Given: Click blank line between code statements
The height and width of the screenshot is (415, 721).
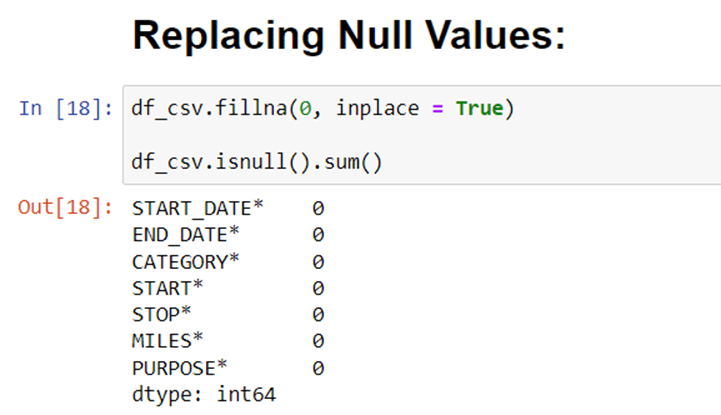Looking at the screenshot, I should click(421, 136).
